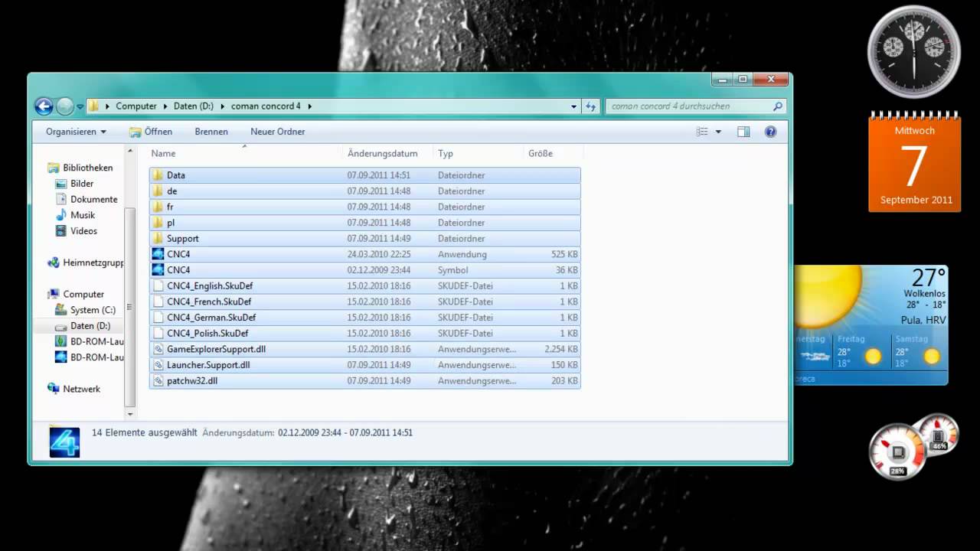Open the view options dropdown arrow
This screenshot has height=551, width=980.
(x=718, y=132)
